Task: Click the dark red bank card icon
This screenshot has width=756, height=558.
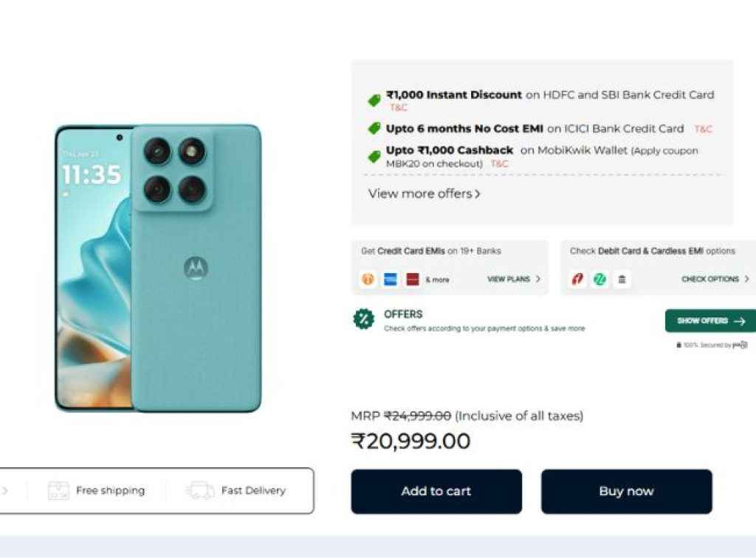Action: point(413,280)
